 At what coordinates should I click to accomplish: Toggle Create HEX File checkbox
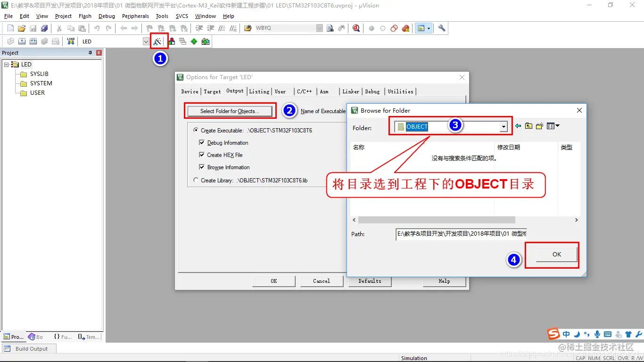point(202,155)
